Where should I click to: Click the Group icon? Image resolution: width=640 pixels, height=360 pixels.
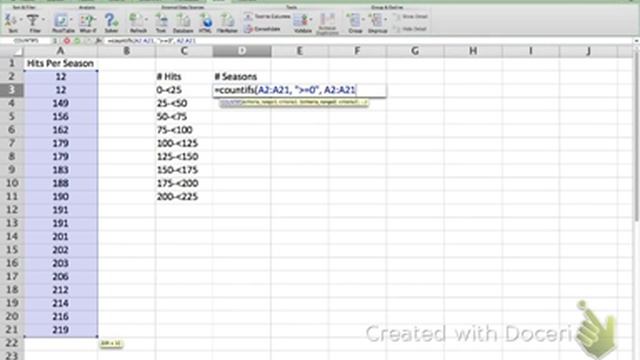click(x=353, y=20)
